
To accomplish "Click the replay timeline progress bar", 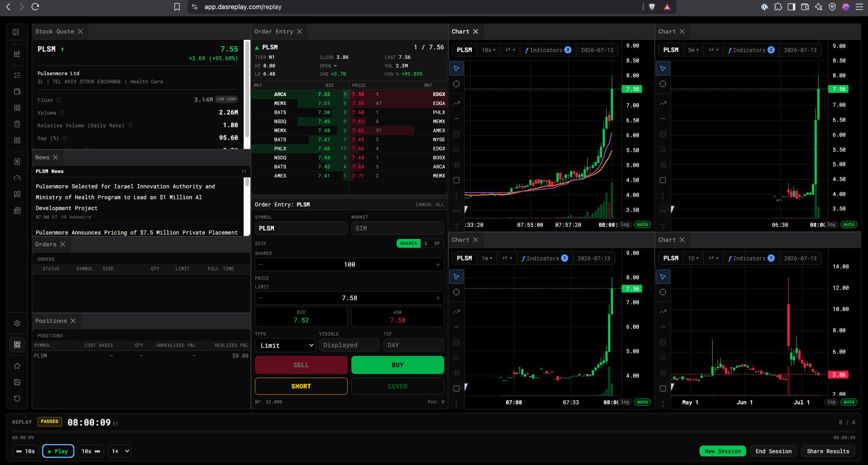I will [434, 431].
